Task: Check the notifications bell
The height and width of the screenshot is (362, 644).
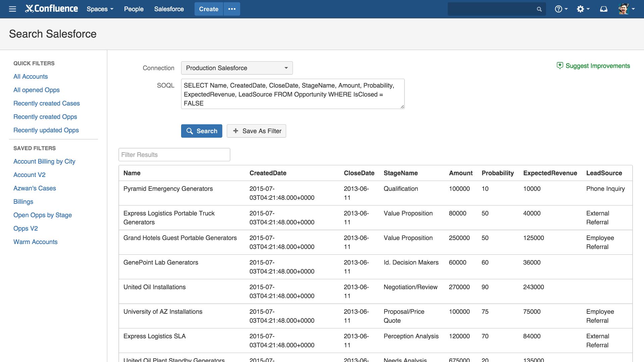Action: tap(604, 9)
